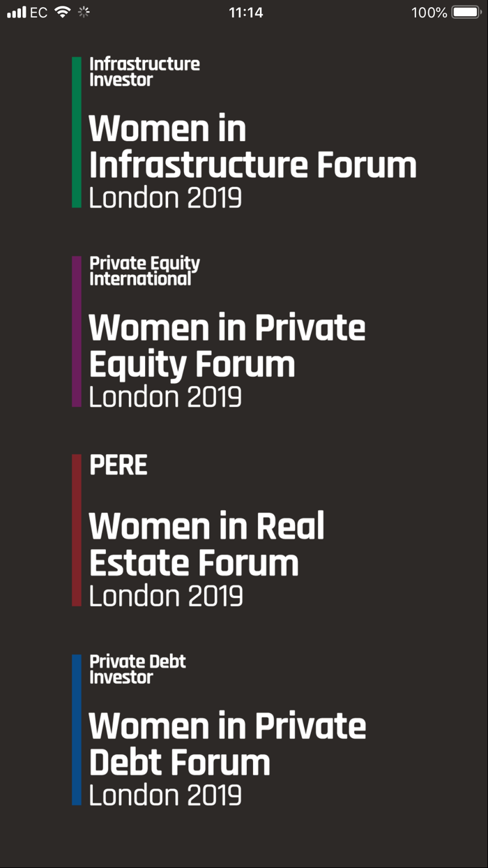
Task: Tap London 2019 below Real Estate Forum
Action: click(166, 596)
